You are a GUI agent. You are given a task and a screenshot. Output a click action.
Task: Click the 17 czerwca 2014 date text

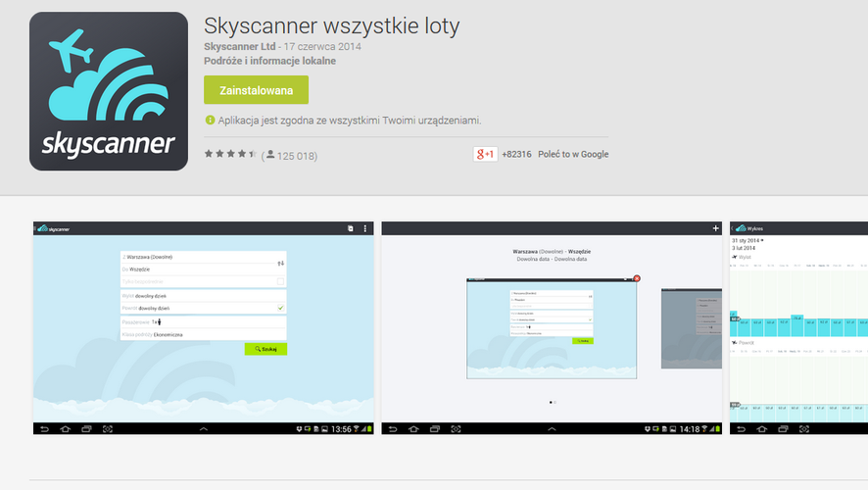point(322,46)
